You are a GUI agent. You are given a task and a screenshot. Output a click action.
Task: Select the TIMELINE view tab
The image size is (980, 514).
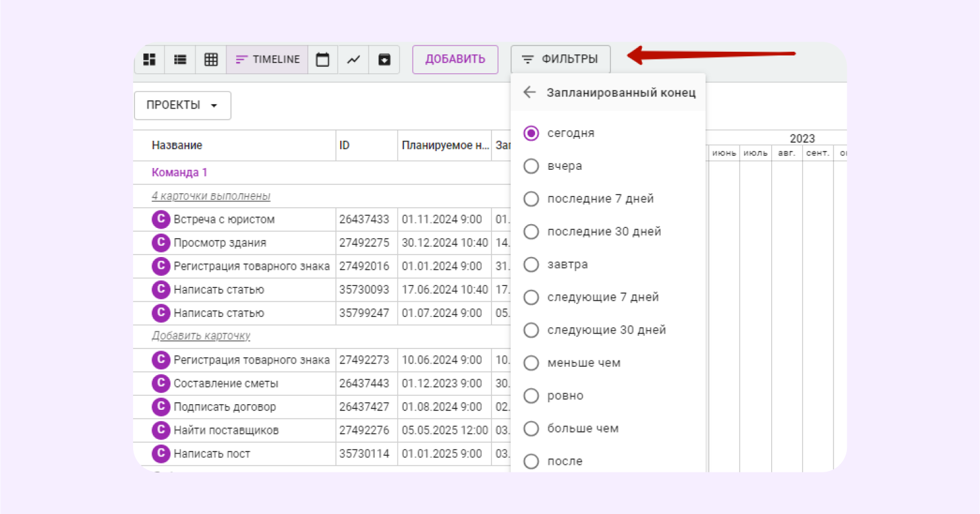[268, 59]
